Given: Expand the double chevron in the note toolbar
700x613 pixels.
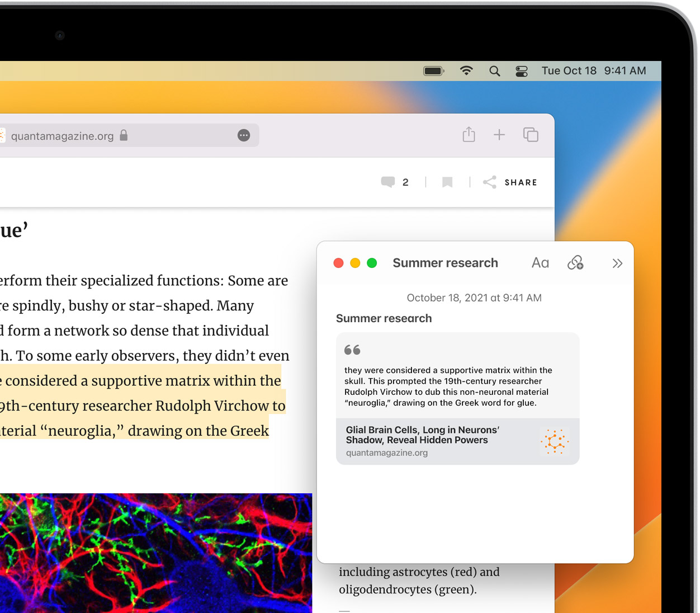Looking at the screenshot, I should (617, 263).
